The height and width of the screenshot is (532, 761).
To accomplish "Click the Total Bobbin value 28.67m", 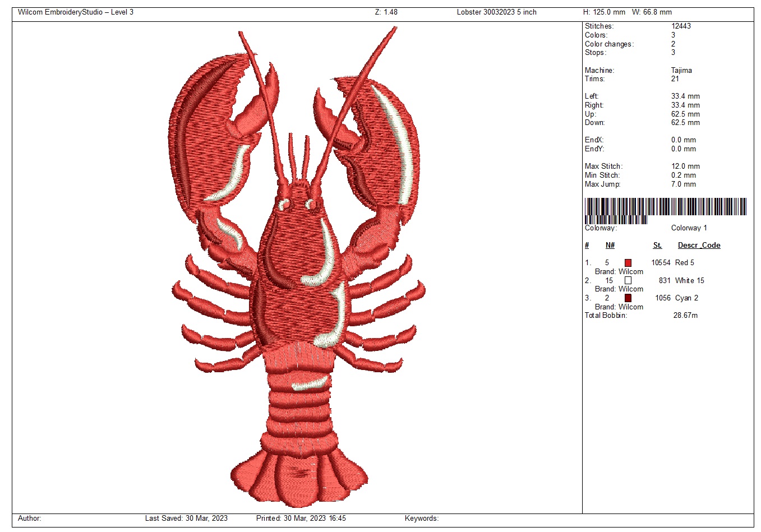I will 685,316.
